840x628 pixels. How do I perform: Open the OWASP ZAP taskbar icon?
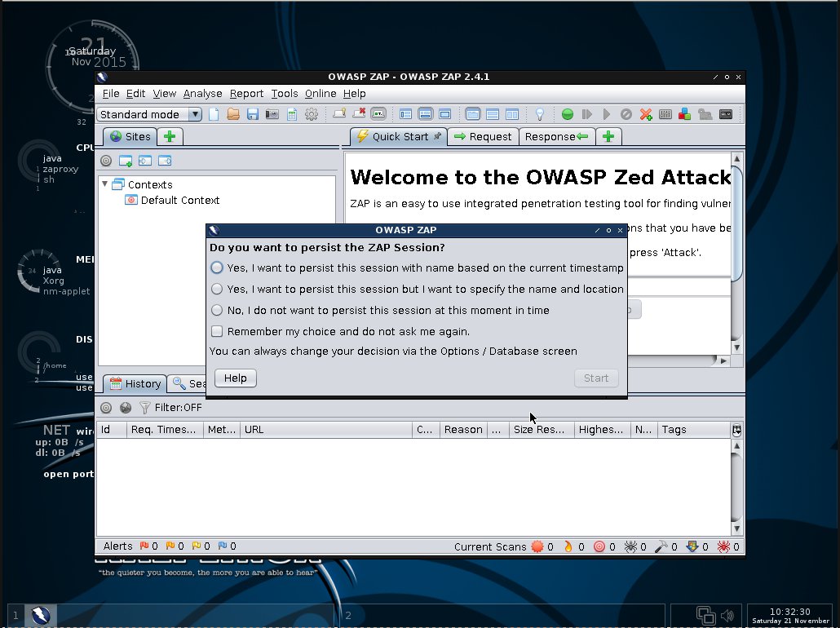pyautogui.click(x=40, y=615)
